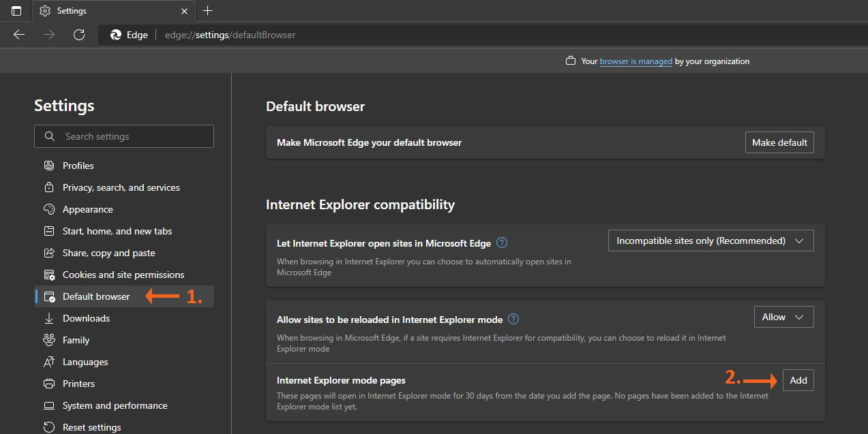The height and width of the screenshot is (434, 868).
Task: Select the Family settings section
Action: (x=74, y=339)
